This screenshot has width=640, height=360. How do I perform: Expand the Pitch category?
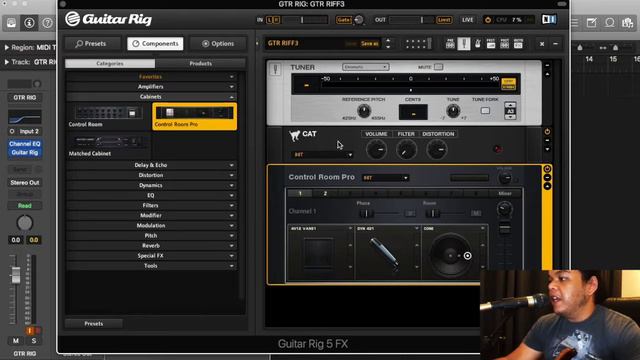(x=151, y=236)
